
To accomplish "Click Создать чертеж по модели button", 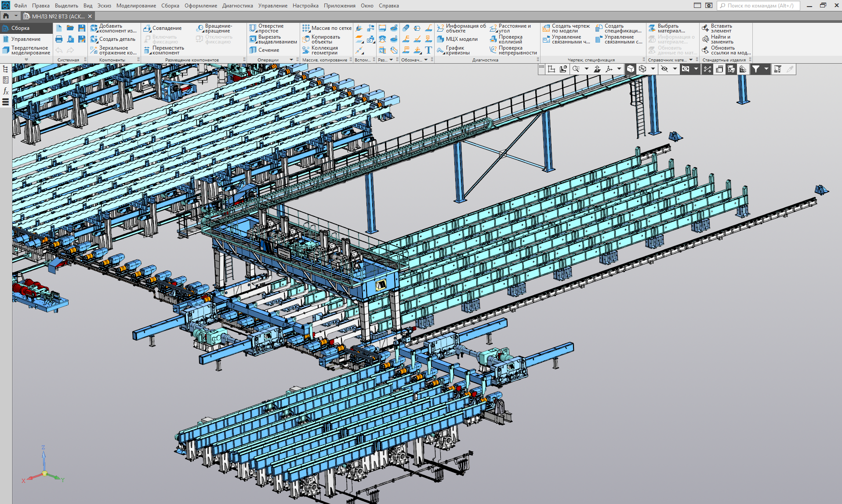I will [566, 28].
